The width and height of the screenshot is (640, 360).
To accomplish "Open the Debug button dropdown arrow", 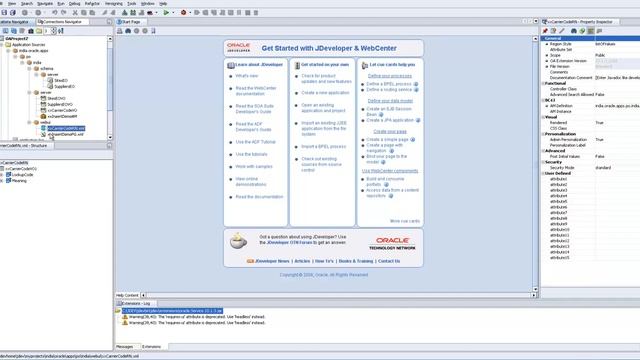I will (x=190, y=13).
